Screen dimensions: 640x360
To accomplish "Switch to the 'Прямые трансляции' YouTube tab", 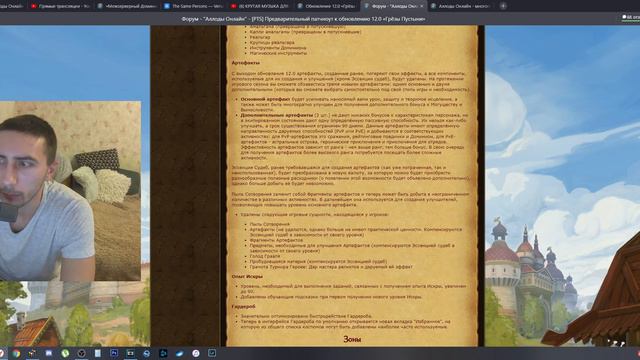I will (60, 6).
